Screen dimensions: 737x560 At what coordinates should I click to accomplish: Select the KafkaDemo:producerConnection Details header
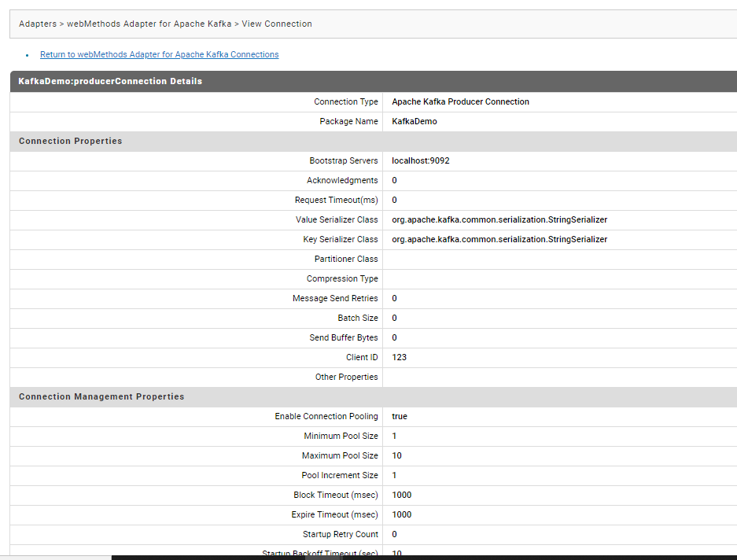tap(110, 81)
